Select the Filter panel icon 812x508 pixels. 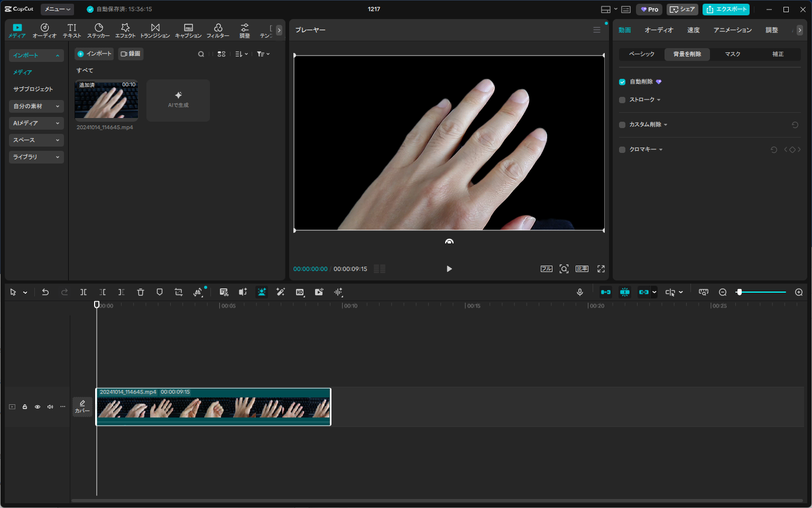(218, 30)
